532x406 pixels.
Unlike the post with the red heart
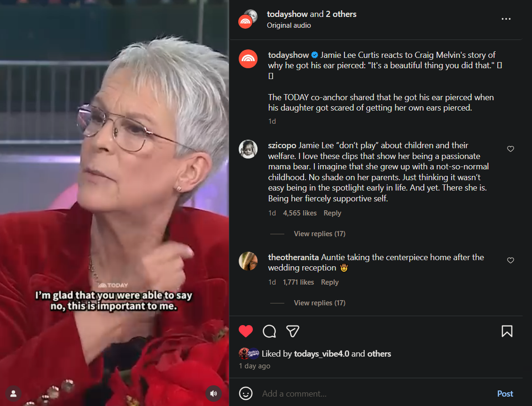click(246, 331)
